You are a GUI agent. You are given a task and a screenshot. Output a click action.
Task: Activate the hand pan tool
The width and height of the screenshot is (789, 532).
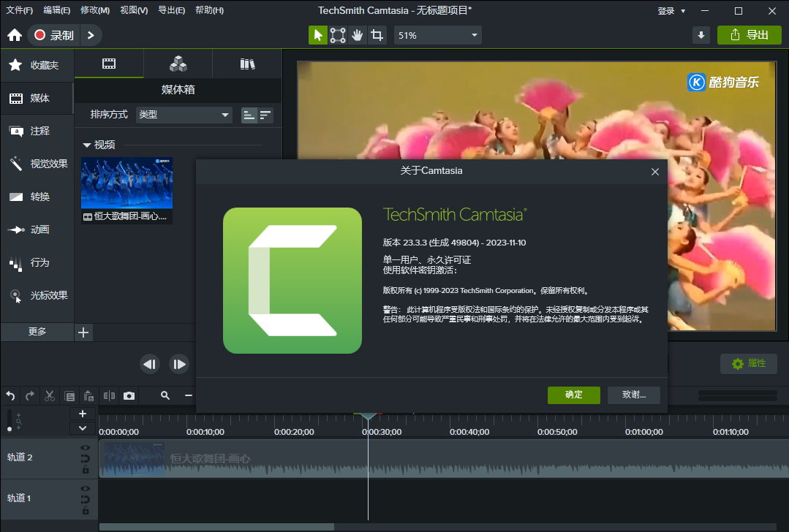pos(358,35)
